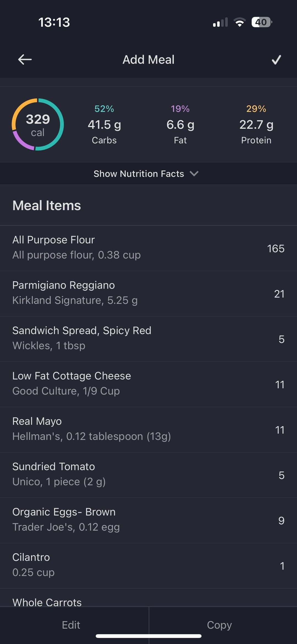The height and width of the screenshot is (644, 297).
Task: Confirm meal with the checkmark icon
Action: pos(276,59)
